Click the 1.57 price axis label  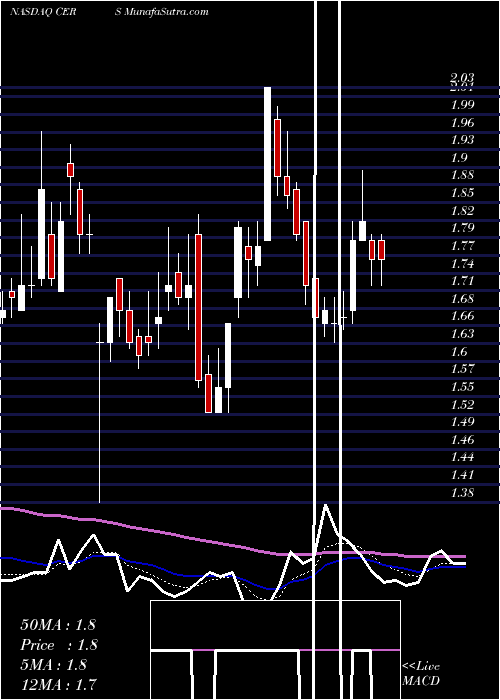(462, 369)
